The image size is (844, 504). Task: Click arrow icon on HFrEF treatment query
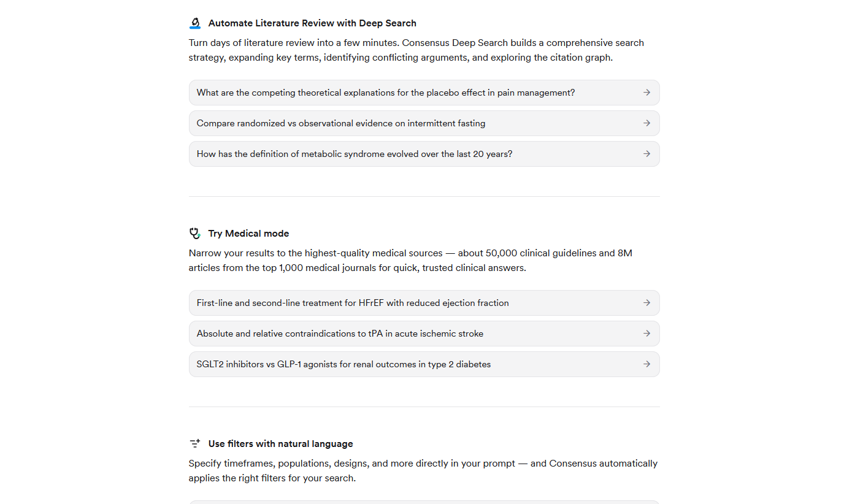point(646,303)
